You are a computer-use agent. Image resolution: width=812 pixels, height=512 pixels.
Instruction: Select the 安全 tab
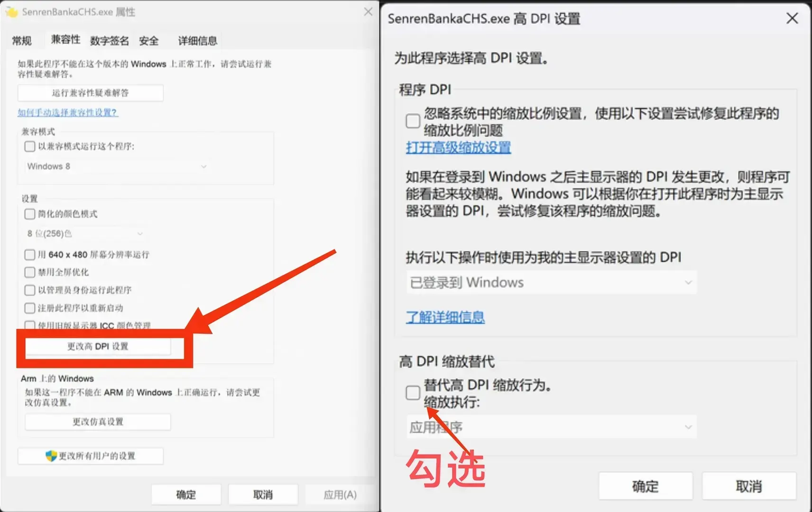[149, 41]
